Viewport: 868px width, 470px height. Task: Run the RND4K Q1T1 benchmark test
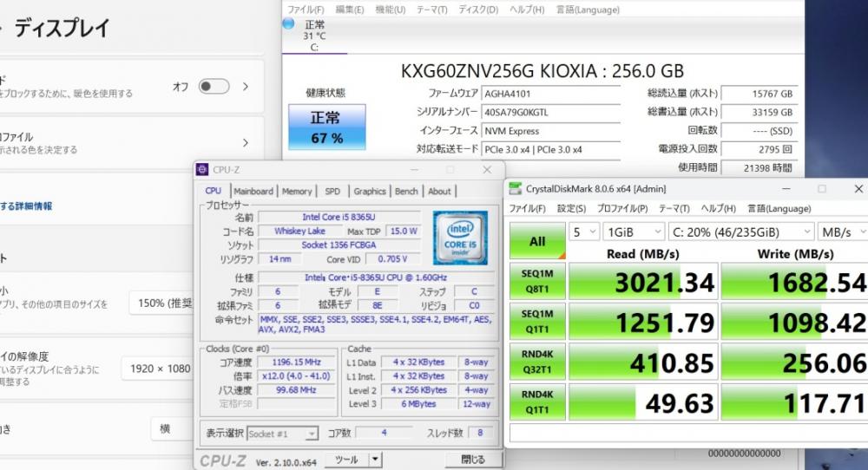point(537,402)
